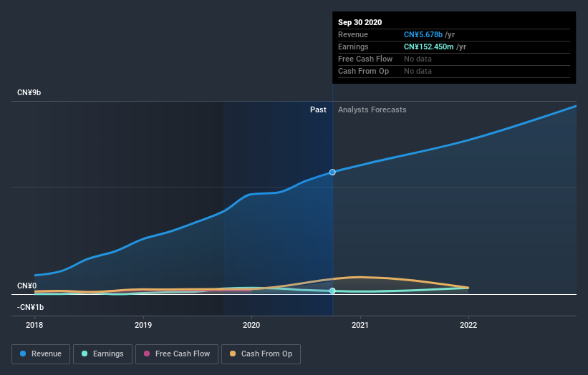The width and height of the screenshot is (588, 375).
Task: Click the Earnings row label in tooltip
Action: (x=353, y=47)
